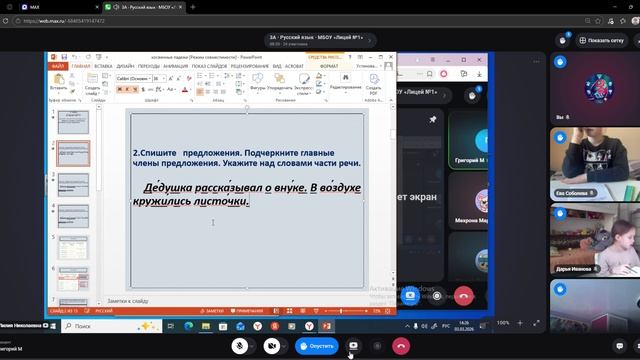The width and height of the screenshot is (640, 360).
Task: Toggle bold formatting Ж
Action: 120,89
